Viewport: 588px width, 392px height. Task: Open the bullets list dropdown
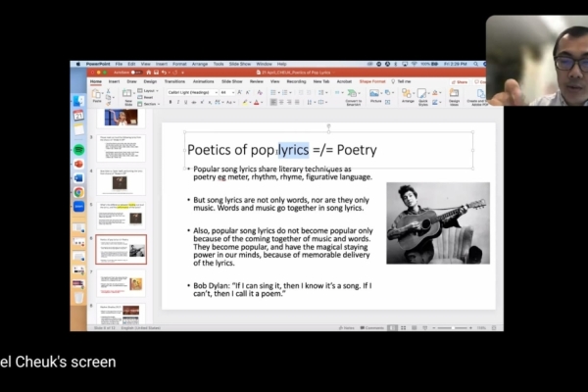278,93
